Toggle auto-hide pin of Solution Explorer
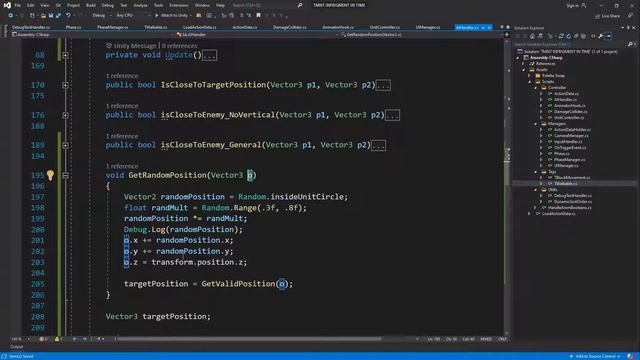This screenshot has height=360, width=640. [628, 28]
